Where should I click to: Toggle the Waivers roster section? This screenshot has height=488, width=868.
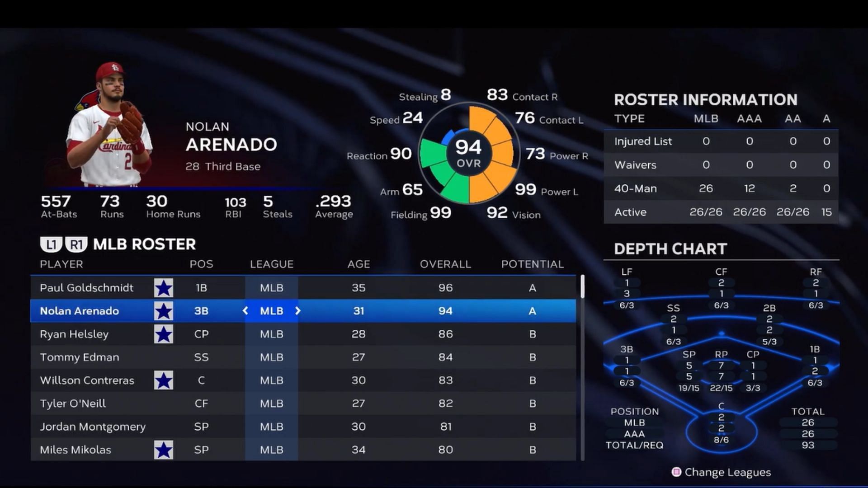point(636,164)
